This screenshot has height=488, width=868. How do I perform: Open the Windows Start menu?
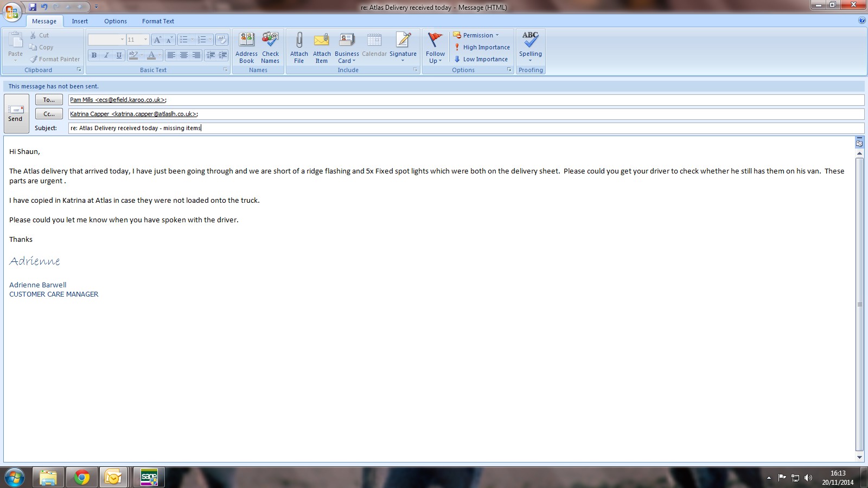(15, 478)
